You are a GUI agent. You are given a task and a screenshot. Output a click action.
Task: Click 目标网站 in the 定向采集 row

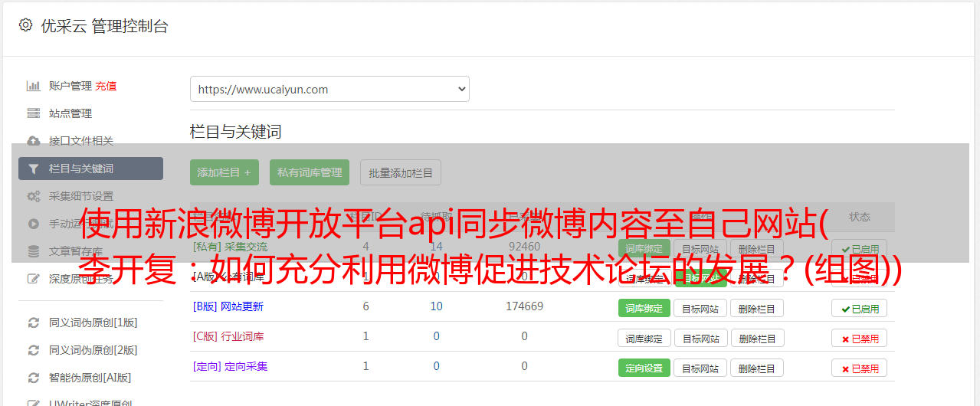[700, 368]
